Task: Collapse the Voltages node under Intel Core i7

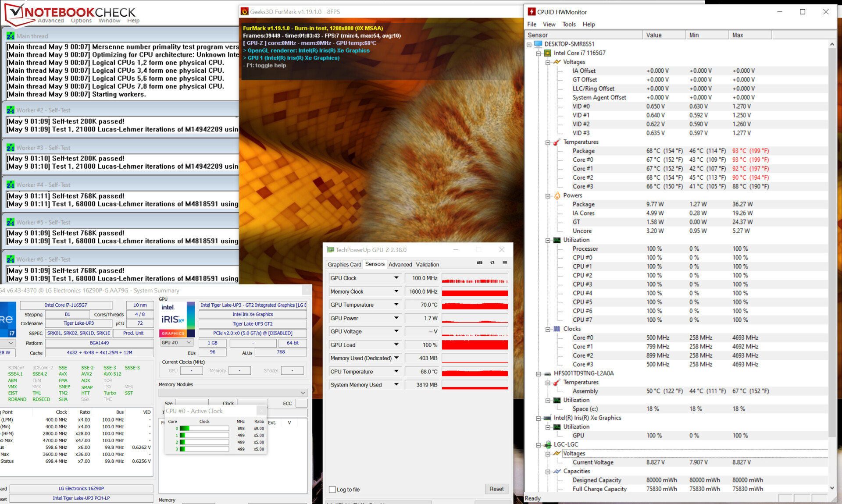Action: (x=548, y=62)
